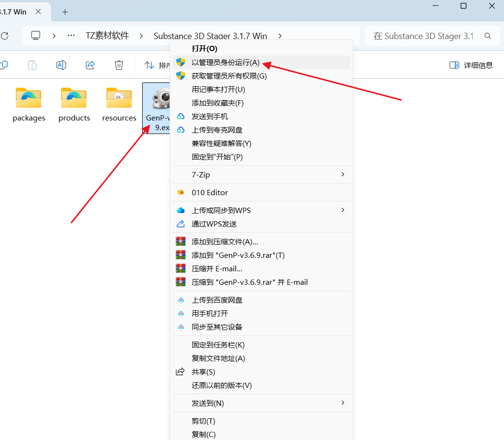Choose 固定到"开始"(P)
Screen dimensions: 504x440
point(261,157)
